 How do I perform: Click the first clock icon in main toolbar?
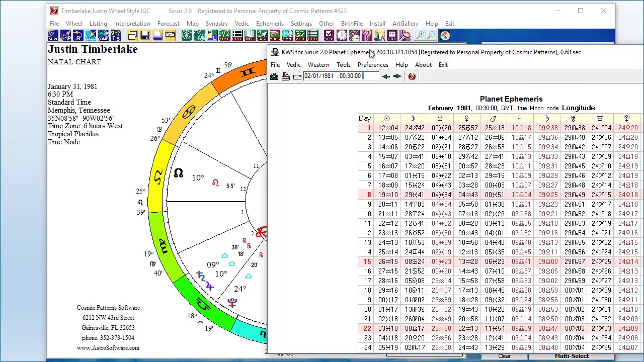(342, 36)
